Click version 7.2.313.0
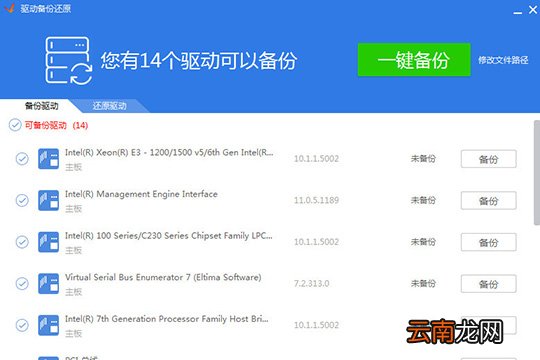 point(311,284)
